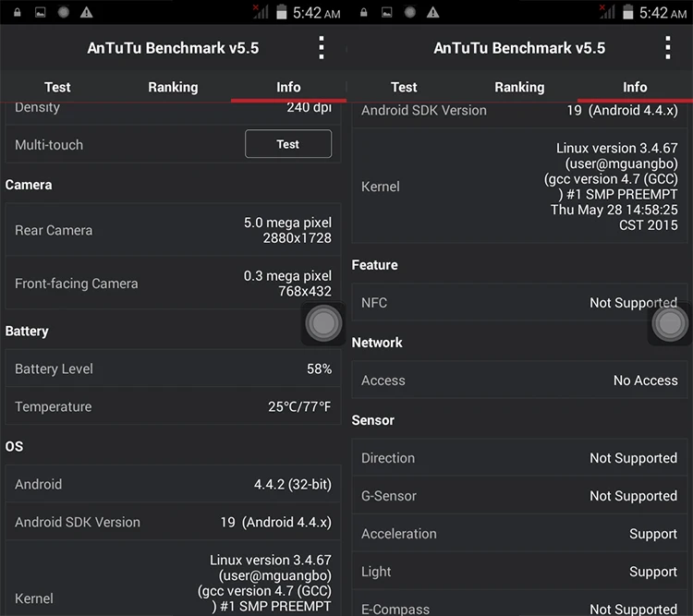
Task: Tap floating assistive circle button on left screen
Action: 323,323
